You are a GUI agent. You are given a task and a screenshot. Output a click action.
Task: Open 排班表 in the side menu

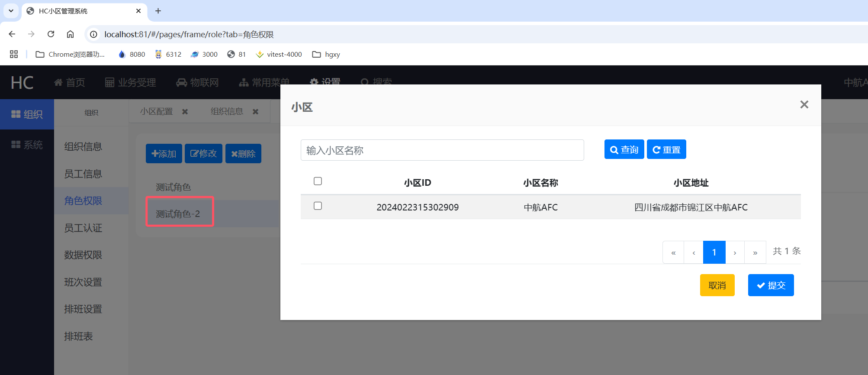click(x=78, y=336)
